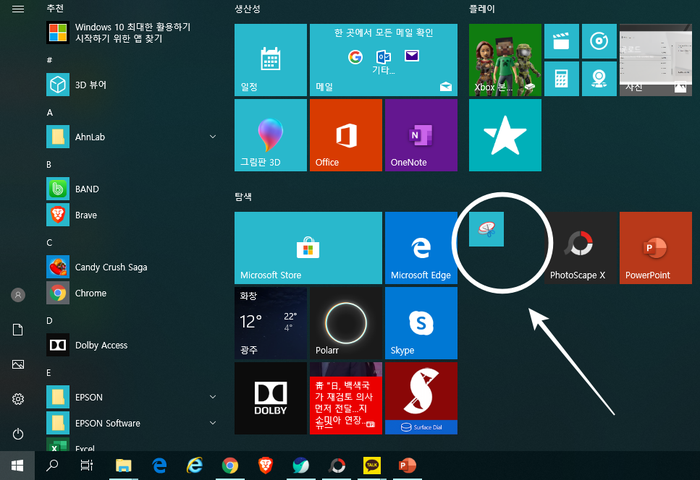
Task: Open the 3D 뷰어 app
Action: (x=132, y=85)
